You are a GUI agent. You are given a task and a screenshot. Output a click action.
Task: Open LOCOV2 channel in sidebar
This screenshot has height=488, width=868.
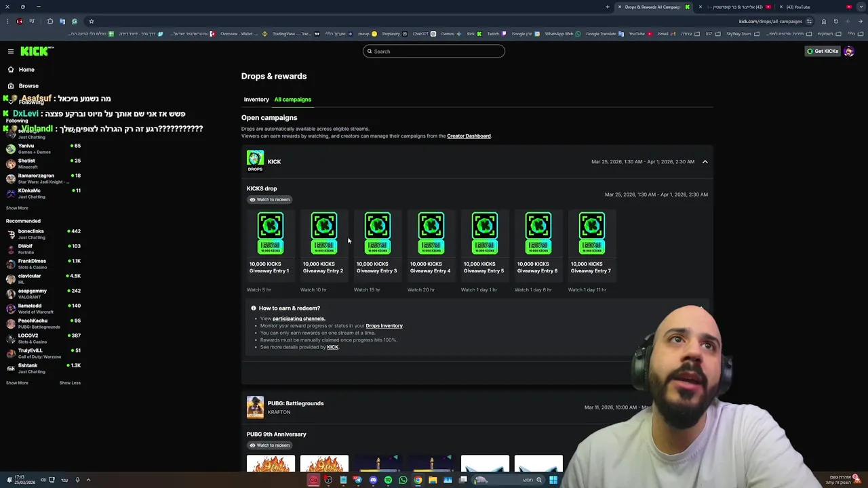pos(43,338)
